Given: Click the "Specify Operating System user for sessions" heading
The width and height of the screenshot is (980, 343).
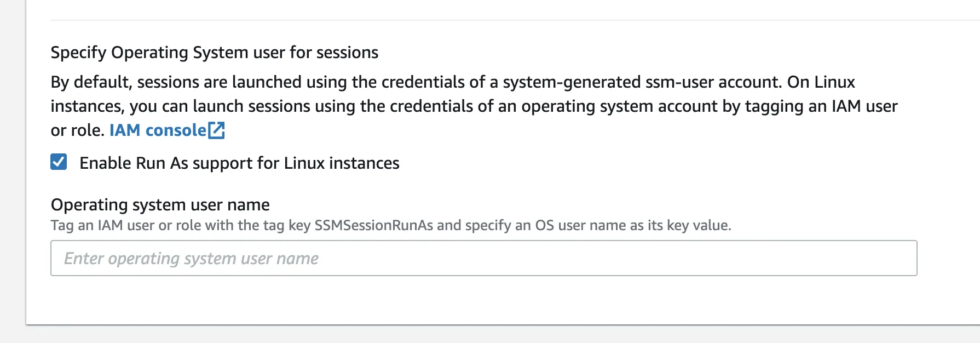Looking at the screenshot, I should pos(214,53).
